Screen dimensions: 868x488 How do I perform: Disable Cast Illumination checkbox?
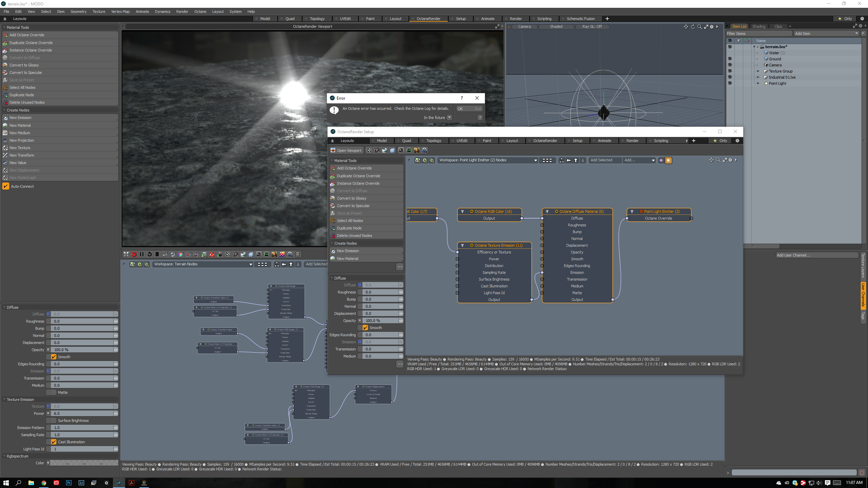coord(54,442)
